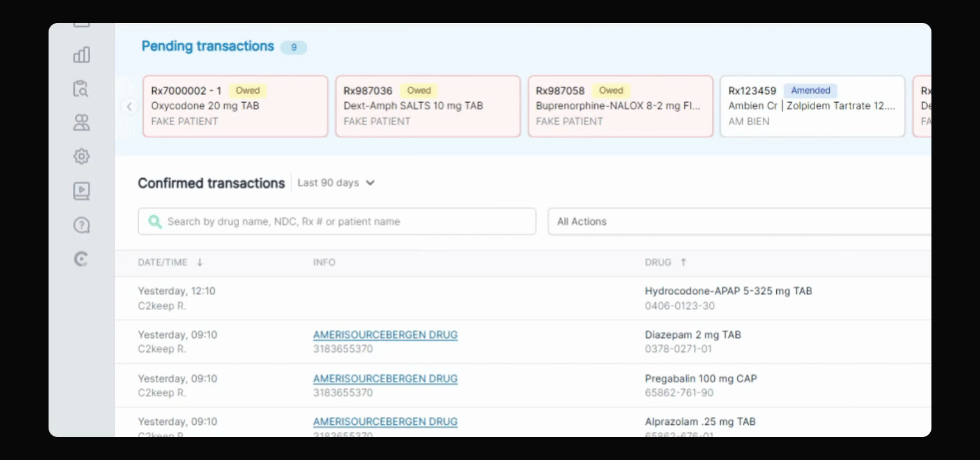Open pending card Rx987058 Buprenorphine-NALOX
Image resolution: width=980 pixels, height=460 pixels.
620,106
